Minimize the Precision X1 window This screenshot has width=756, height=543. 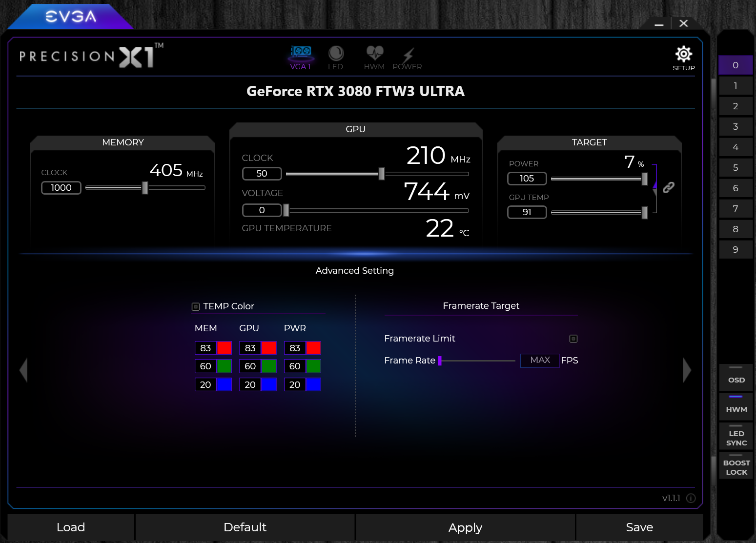[659, 24]
